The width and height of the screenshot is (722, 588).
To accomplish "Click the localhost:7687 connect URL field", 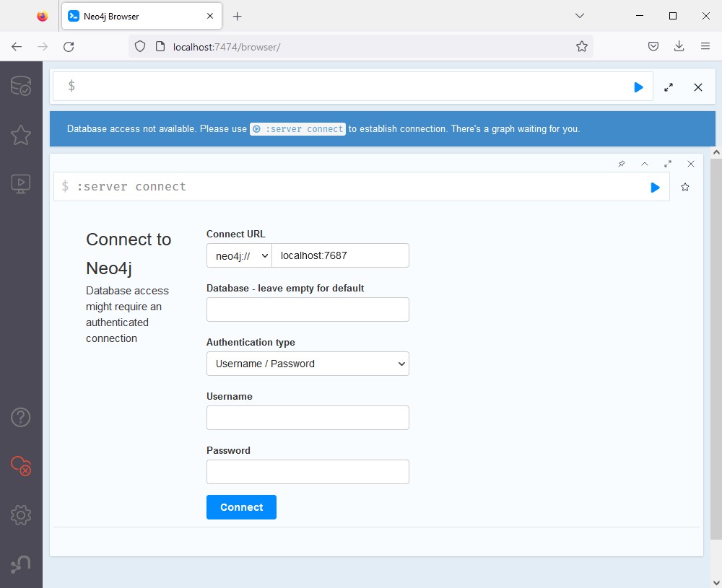I will pos(340,255).
